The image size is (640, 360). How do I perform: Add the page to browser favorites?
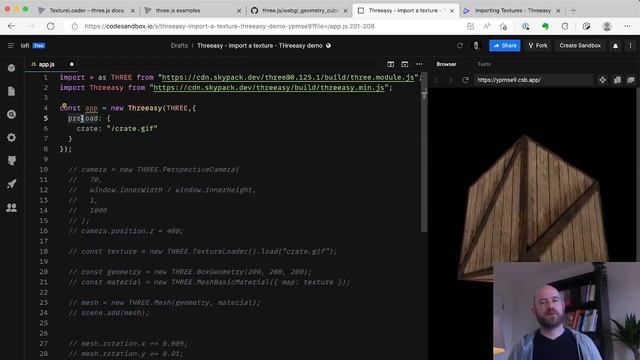tap(503, 26)
